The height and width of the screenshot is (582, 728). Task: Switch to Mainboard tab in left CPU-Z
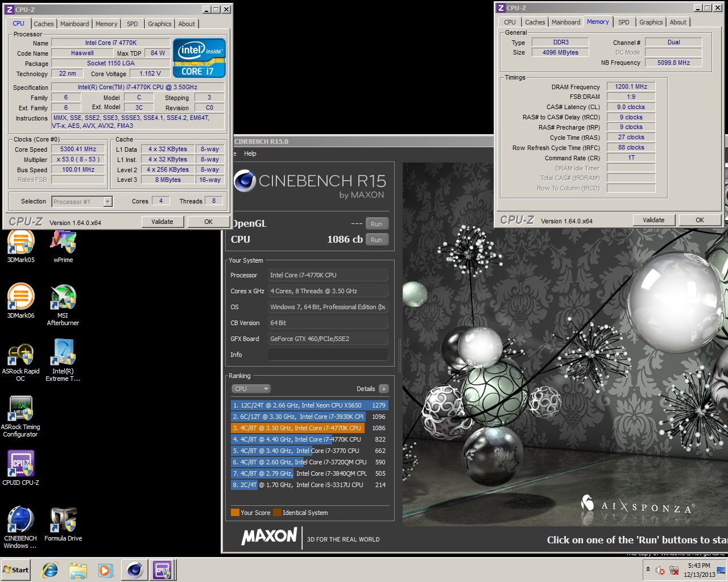75,24
